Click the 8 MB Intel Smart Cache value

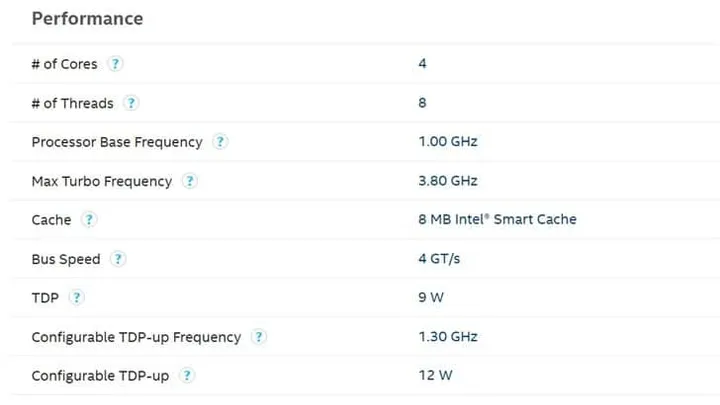point(497,220)
